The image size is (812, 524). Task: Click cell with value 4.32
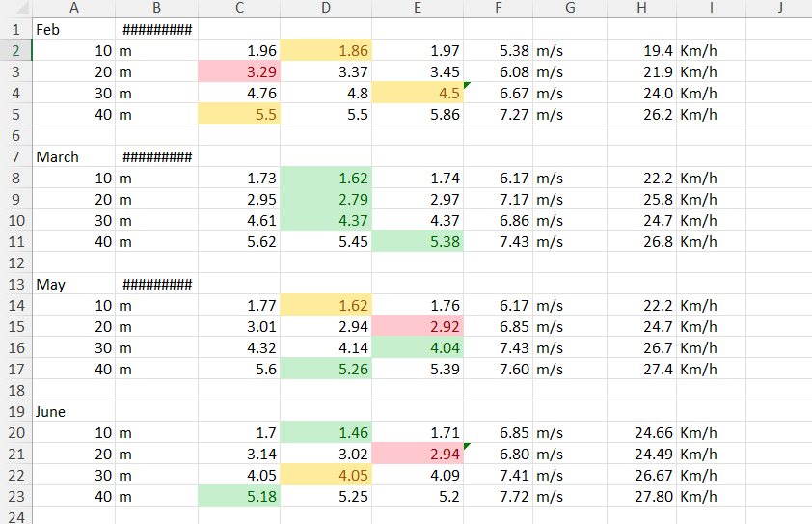click(x=239, y=347)
